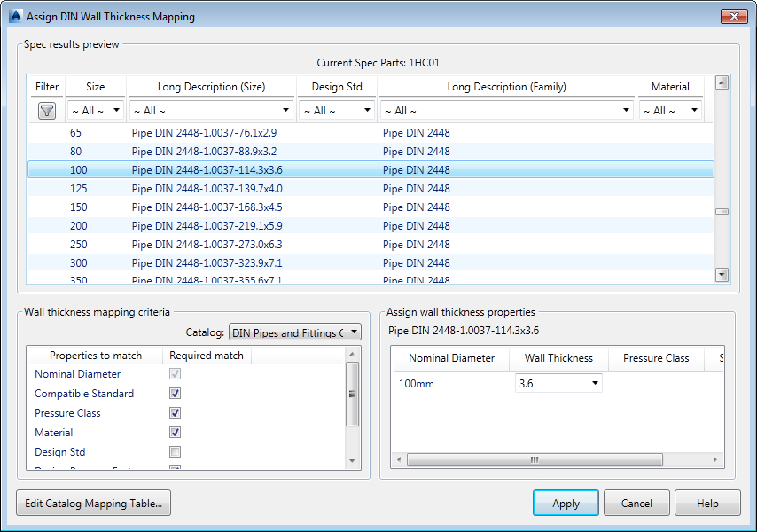Open the Design Std filter dropdown
Screen dimensions: 757x532
pyautogui.click(x=368, y=110)
